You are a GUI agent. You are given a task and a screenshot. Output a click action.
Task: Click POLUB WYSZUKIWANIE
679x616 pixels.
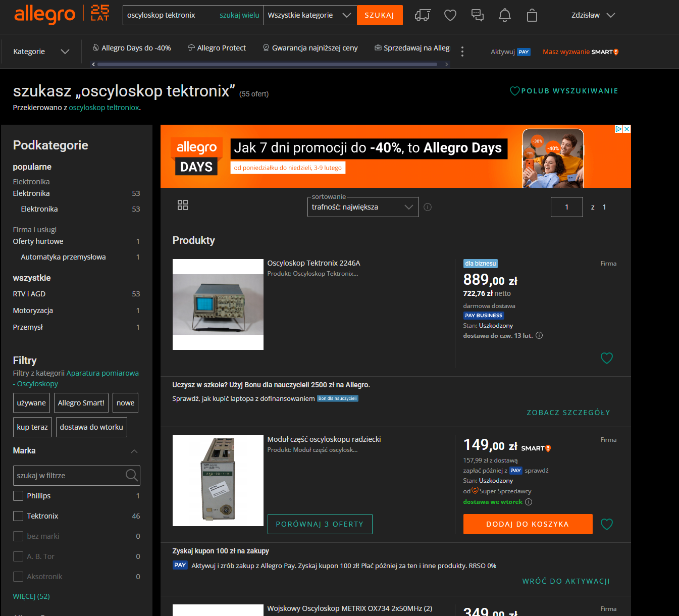click(x=564, y=91)
